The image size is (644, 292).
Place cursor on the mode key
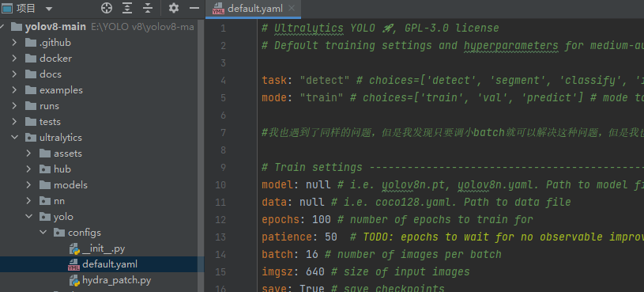pyautogui.click(x=274, y=97)
